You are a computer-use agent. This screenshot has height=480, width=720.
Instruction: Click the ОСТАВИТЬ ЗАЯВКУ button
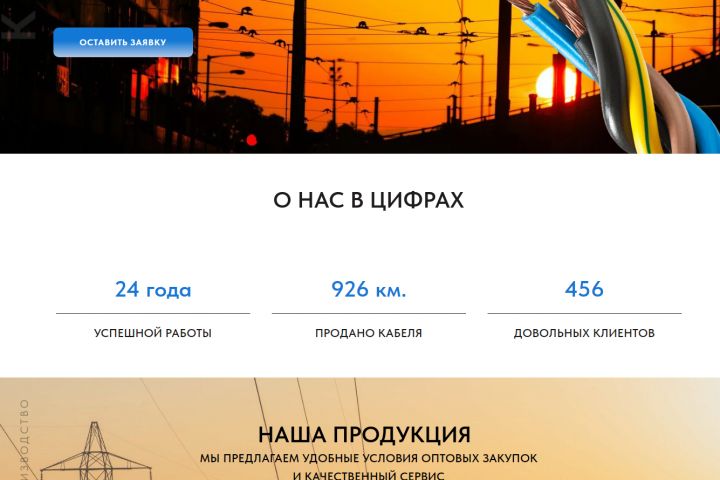click(123, 42)
